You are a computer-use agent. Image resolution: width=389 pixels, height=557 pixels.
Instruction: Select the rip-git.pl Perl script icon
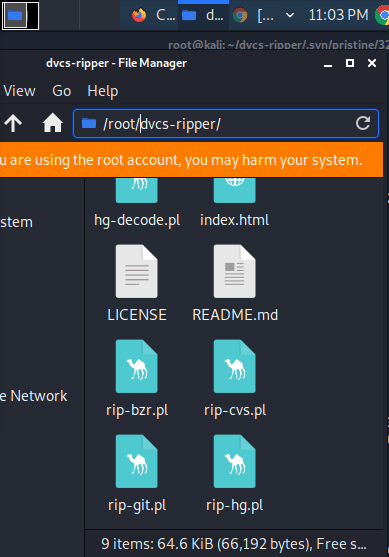coord(136,461)
